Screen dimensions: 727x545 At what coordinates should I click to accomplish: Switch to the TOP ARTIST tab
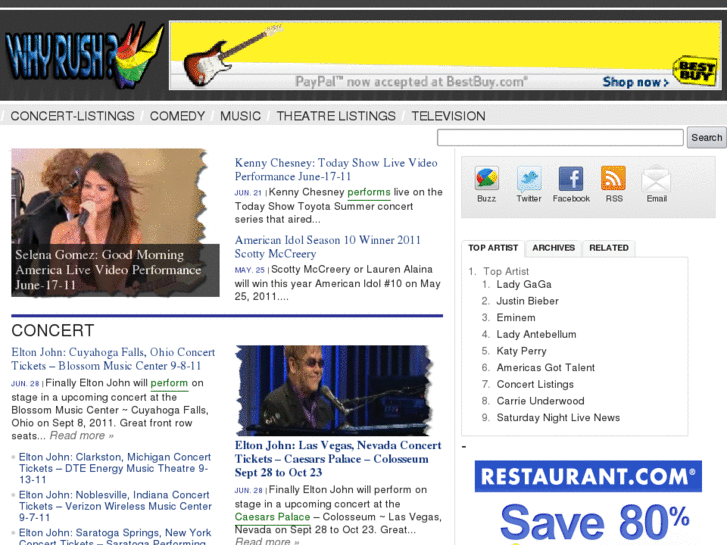[x=493, y=248]
